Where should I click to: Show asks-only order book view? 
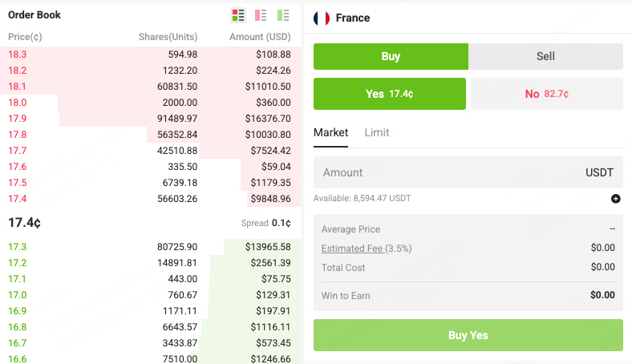point(261,15)
